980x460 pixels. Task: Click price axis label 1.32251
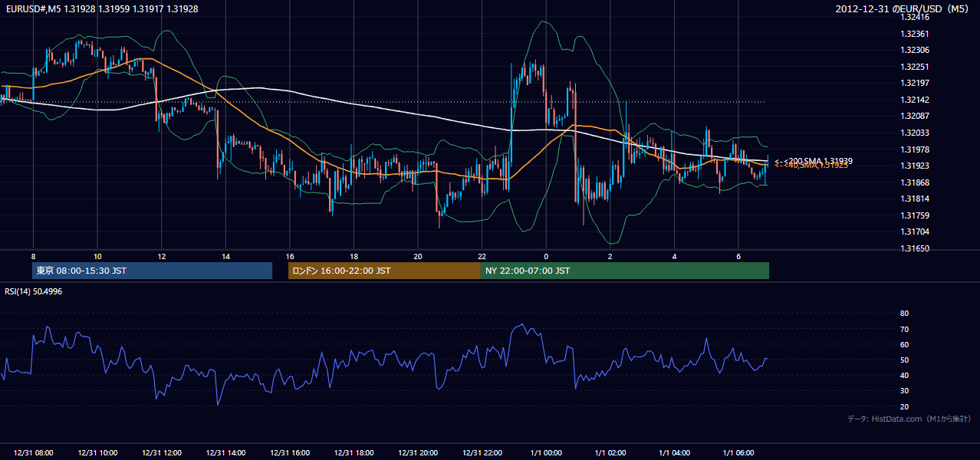915,67
